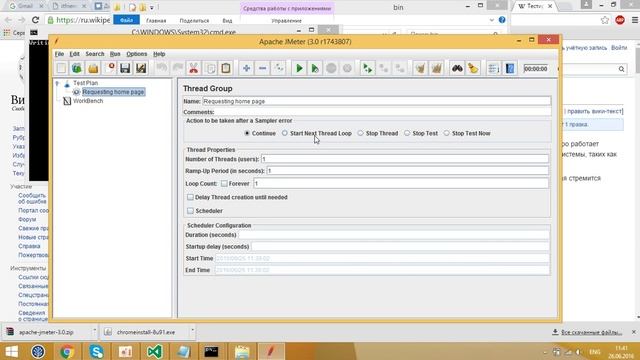Select Start Next Thread Loop option
The width and height of the screenshot is (640, 360).
(284, 133)
